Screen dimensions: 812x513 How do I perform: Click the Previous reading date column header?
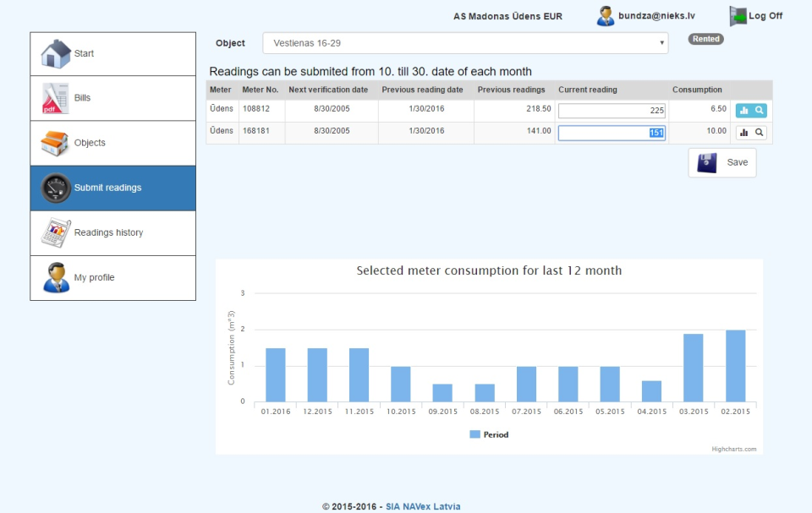[x=423, y=90]
